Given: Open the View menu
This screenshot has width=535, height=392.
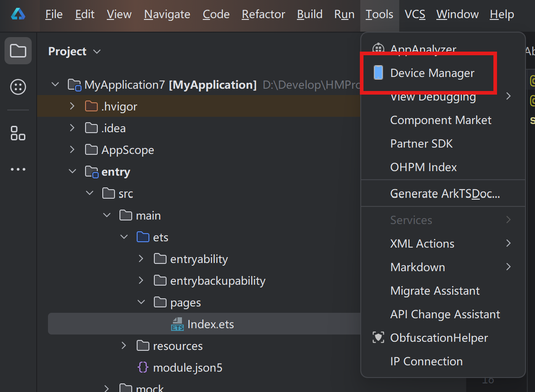Looking at the screenshot, I should coord(119,14).
